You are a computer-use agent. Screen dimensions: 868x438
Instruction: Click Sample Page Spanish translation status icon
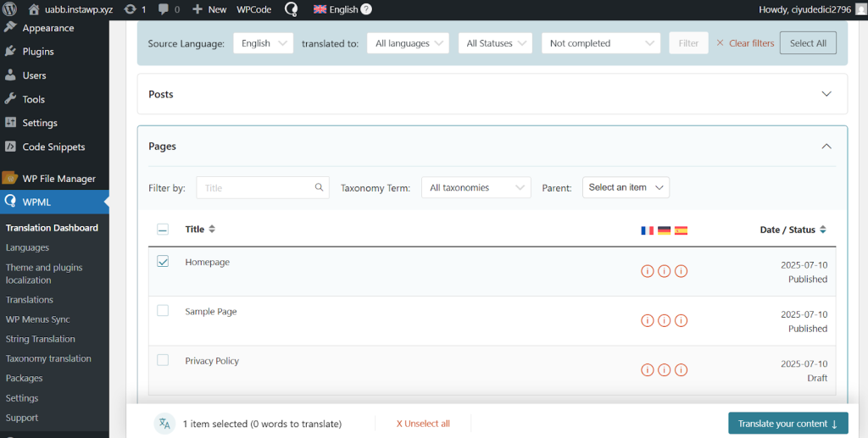click(x=681, y=320)
